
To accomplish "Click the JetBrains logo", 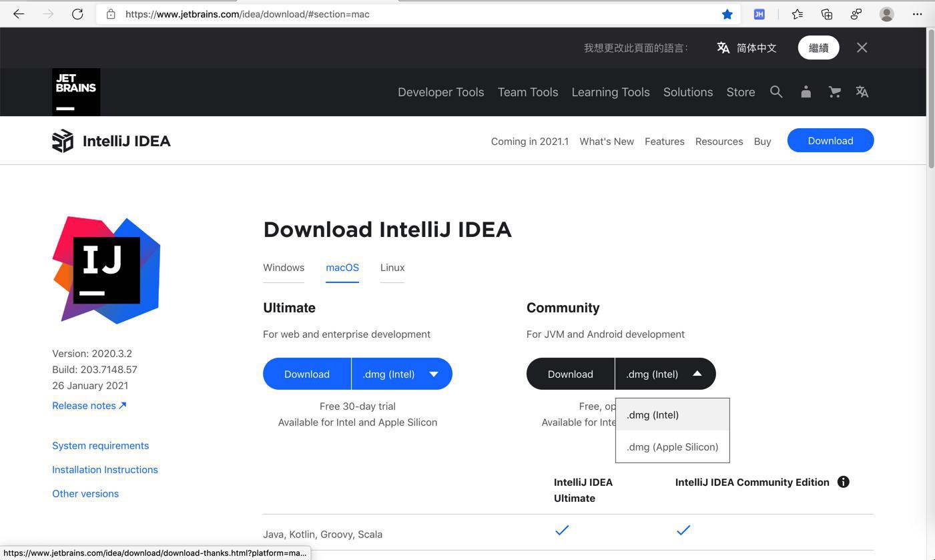I will click(x=76, y=92).
